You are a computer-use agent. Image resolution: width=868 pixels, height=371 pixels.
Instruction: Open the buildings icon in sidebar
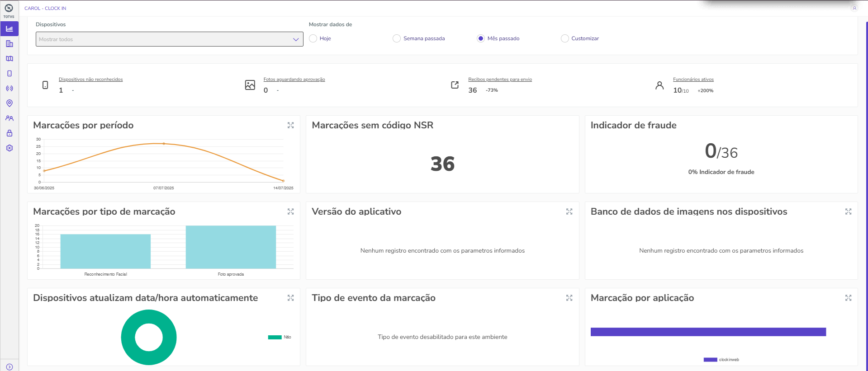point(9,44)
